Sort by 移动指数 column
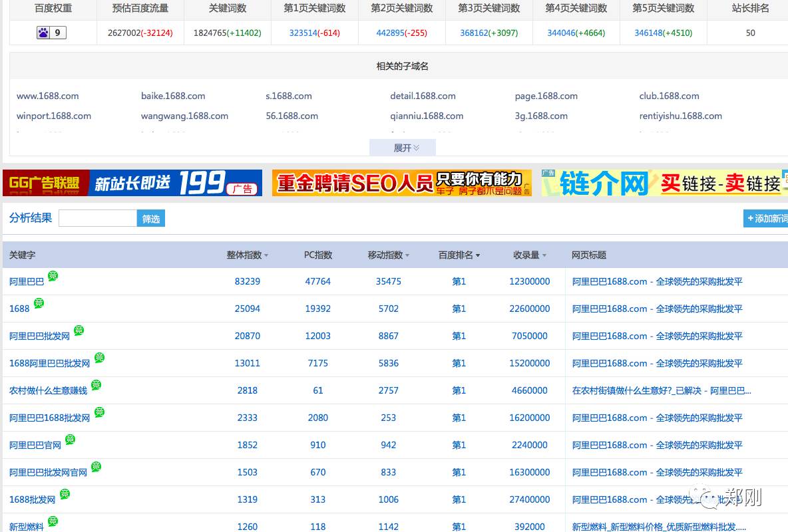 [x=389, y=255]
